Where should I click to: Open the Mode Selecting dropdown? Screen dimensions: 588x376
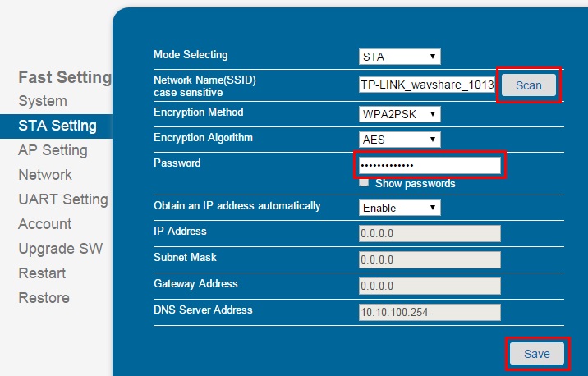399,57
